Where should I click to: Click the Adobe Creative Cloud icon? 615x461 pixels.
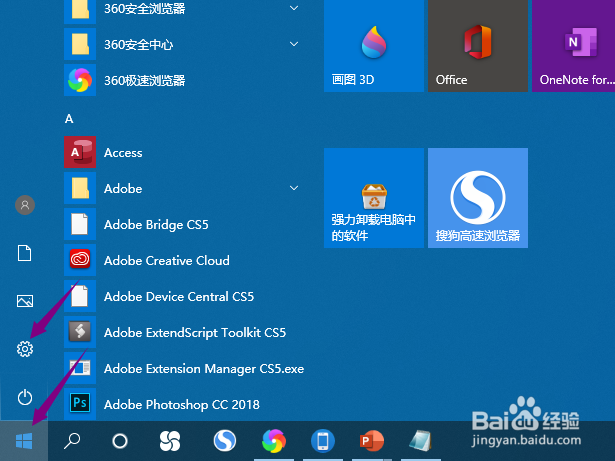point(80,259)
